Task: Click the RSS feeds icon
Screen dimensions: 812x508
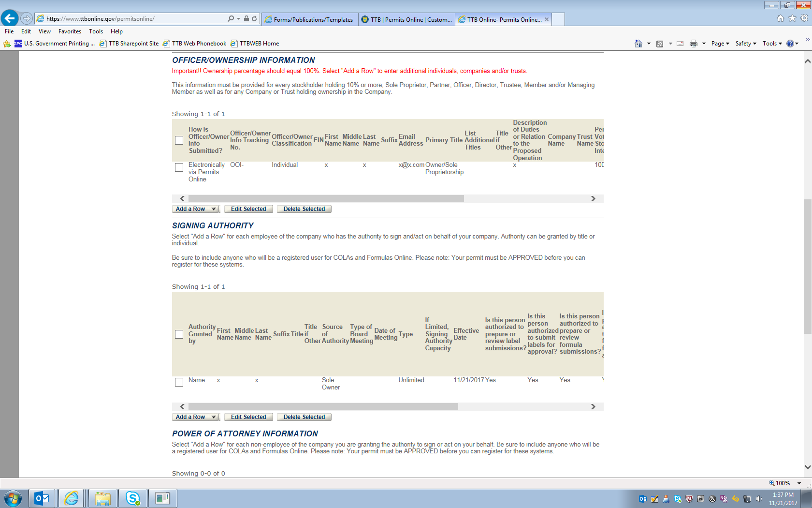Action: tap(660, 44)
